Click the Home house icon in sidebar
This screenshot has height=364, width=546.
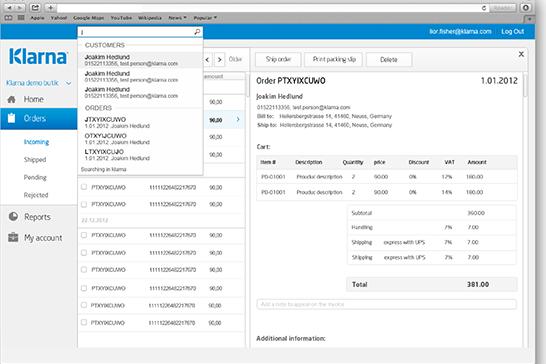click(x=11, y=100)
